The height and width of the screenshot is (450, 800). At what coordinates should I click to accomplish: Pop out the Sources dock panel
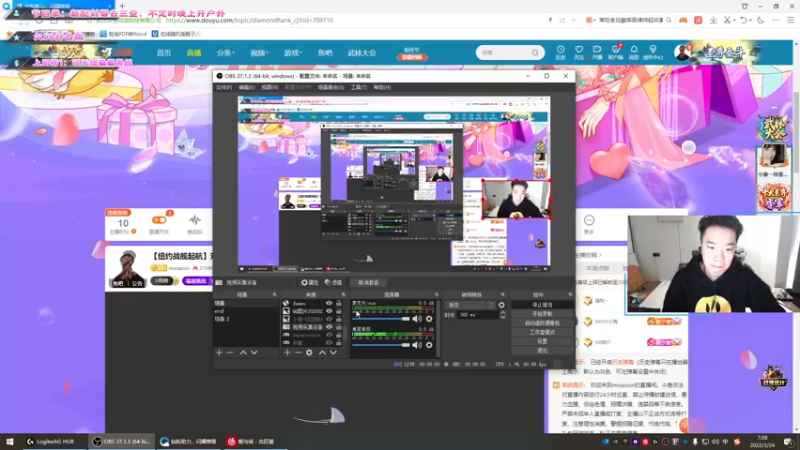pos(343,294)
